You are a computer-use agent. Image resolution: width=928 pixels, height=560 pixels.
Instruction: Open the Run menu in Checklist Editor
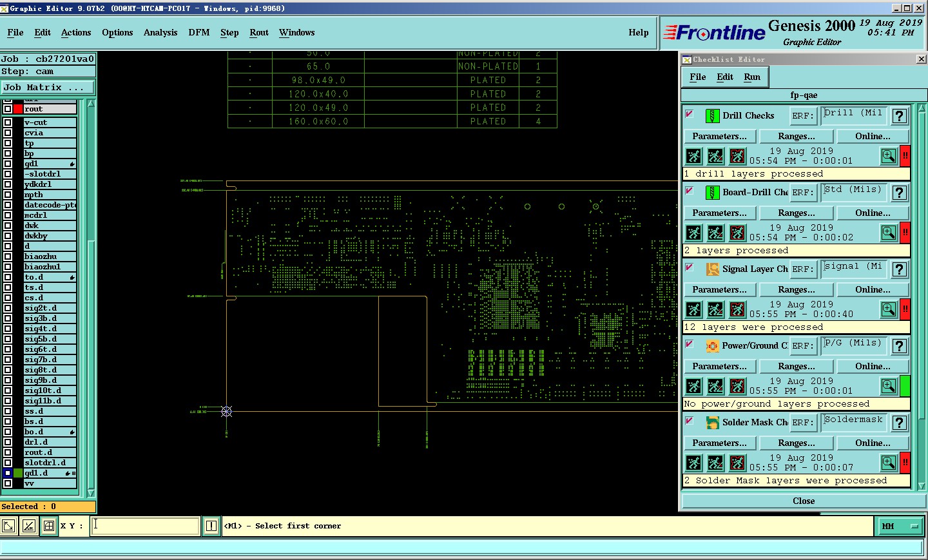tap(751, 77)
